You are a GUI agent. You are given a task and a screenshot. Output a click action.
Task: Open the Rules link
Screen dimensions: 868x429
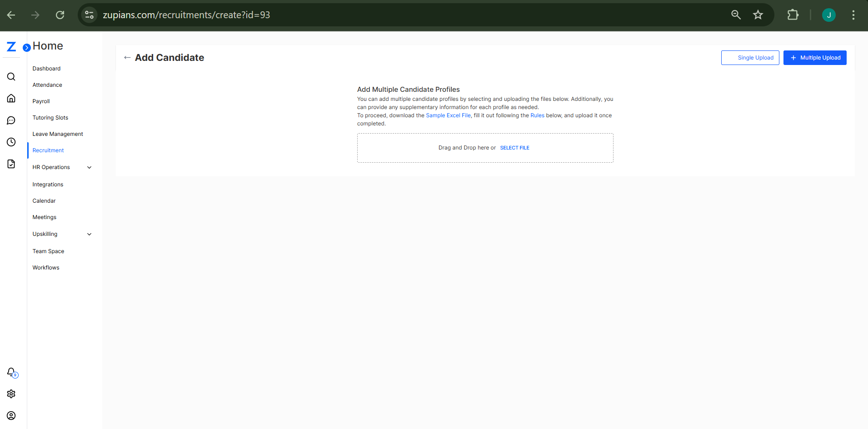537,115
